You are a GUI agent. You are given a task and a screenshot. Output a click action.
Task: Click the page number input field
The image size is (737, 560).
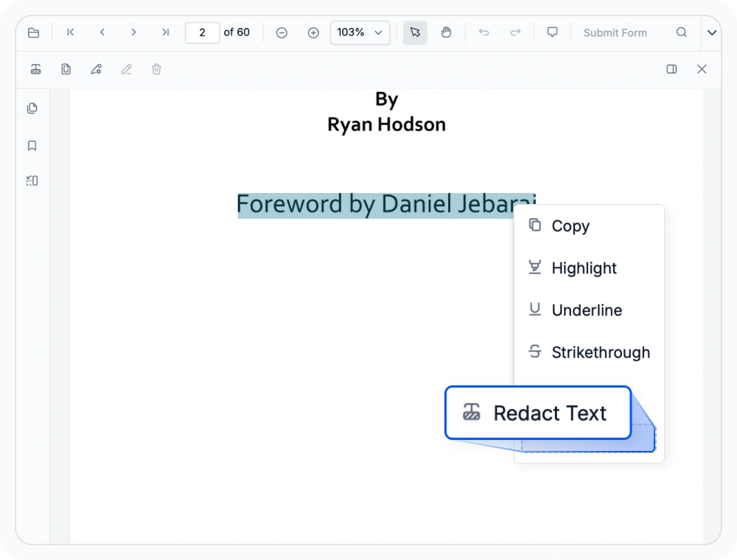(202, 33)
